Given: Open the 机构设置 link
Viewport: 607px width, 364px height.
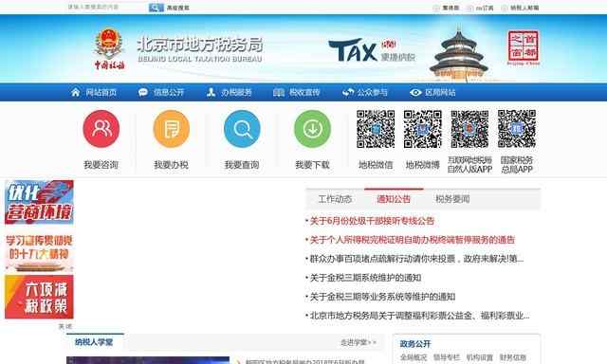Looking at the screenshot, I should pos(480,357).
